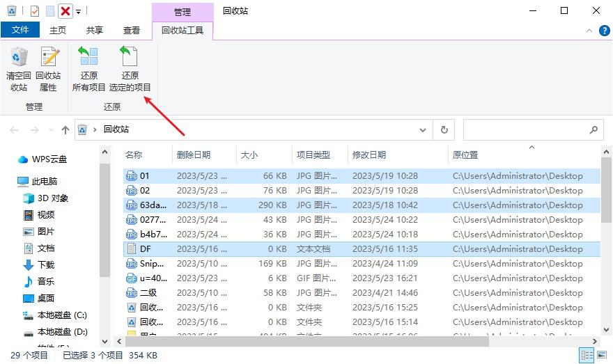
Task: Open the address bar history dropdown
Action: point(423,130)
